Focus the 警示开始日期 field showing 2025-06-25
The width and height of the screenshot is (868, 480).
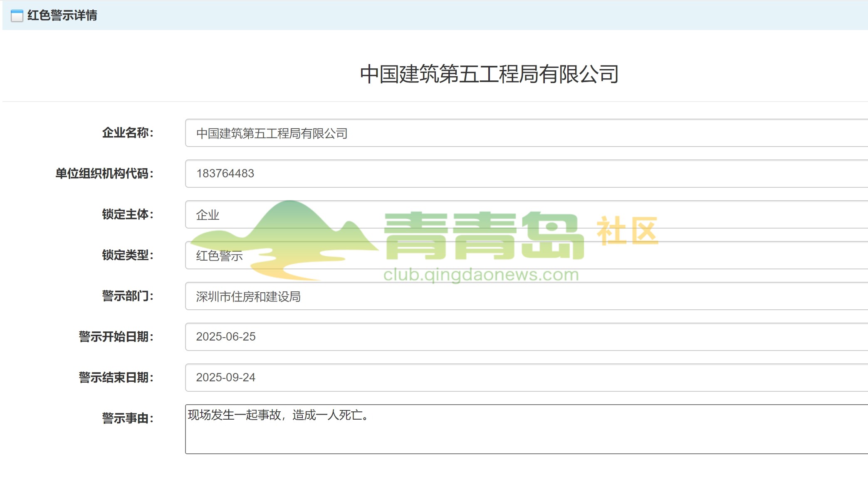pyautogui.click(x=527, y=337)
